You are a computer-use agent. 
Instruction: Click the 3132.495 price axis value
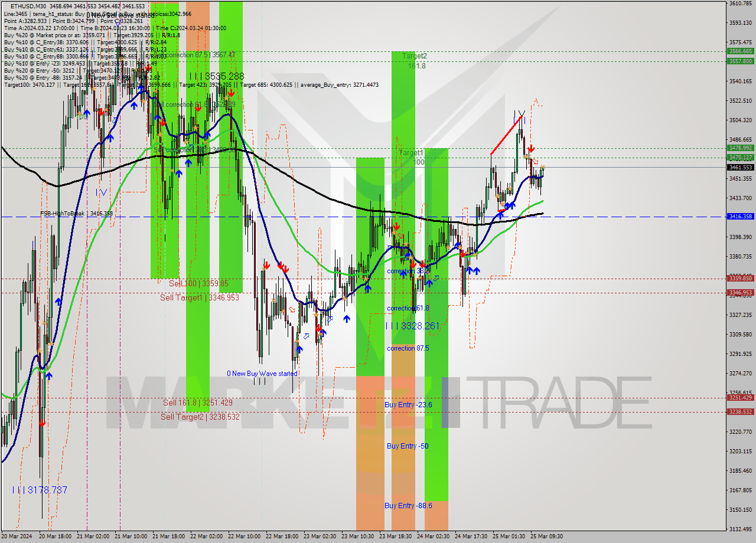click(x=740, y=529)
